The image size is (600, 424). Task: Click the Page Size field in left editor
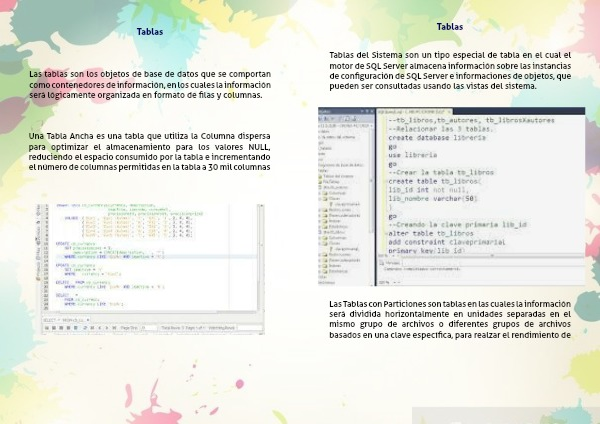(x=149, y=326)
